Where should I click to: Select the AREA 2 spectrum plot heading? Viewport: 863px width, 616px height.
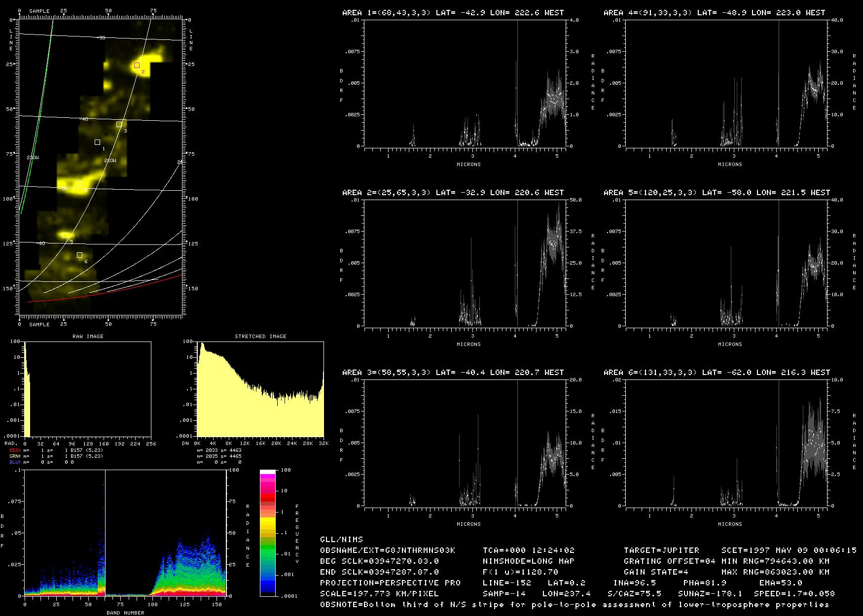pyautogui.click(x=453, y=193)
